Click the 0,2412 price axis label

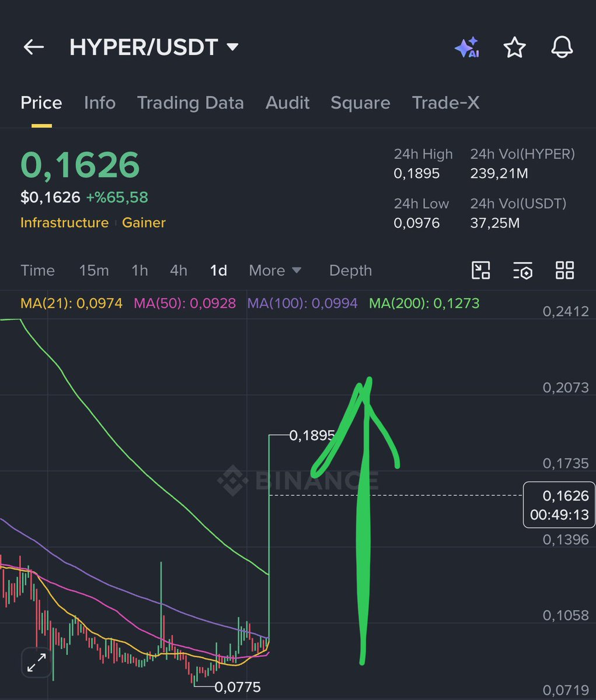566,311
